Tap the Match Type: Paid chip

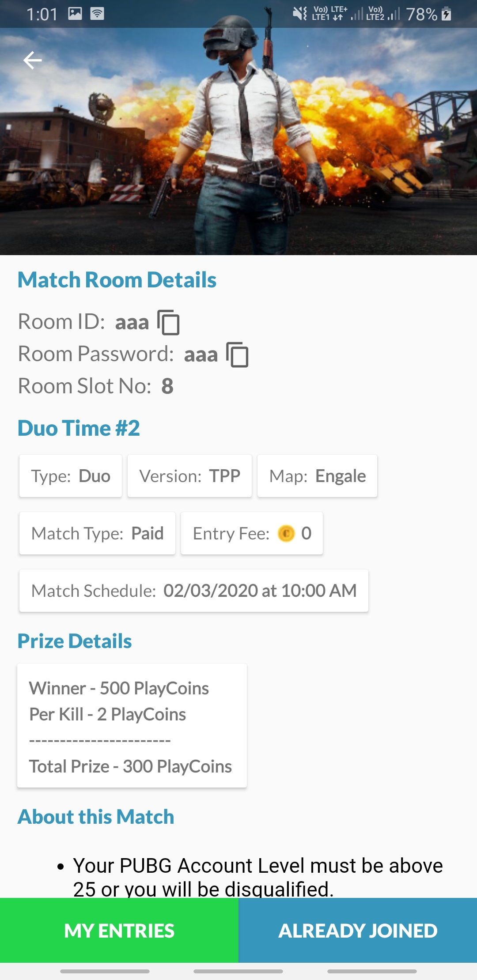[97, 534]
